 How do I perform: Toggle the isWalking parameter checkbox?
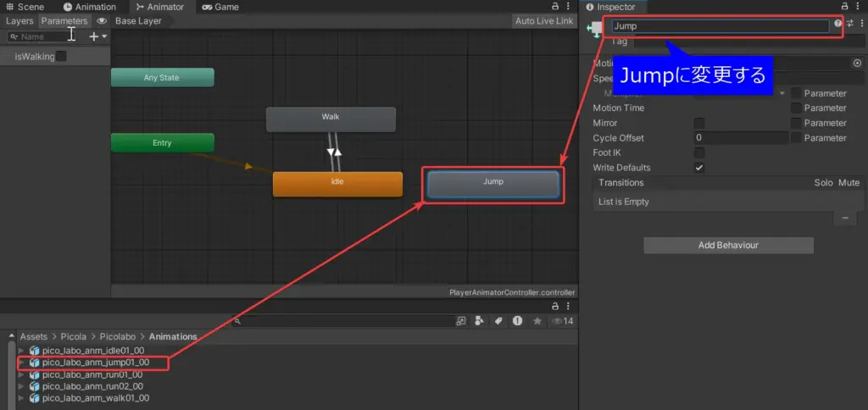point(61,57)
